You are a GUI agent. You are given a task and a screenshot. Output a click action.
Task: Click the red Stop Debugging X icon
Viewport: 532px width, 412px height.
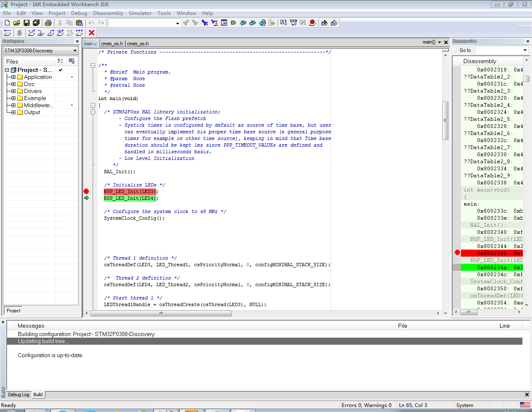coord(92,33)
